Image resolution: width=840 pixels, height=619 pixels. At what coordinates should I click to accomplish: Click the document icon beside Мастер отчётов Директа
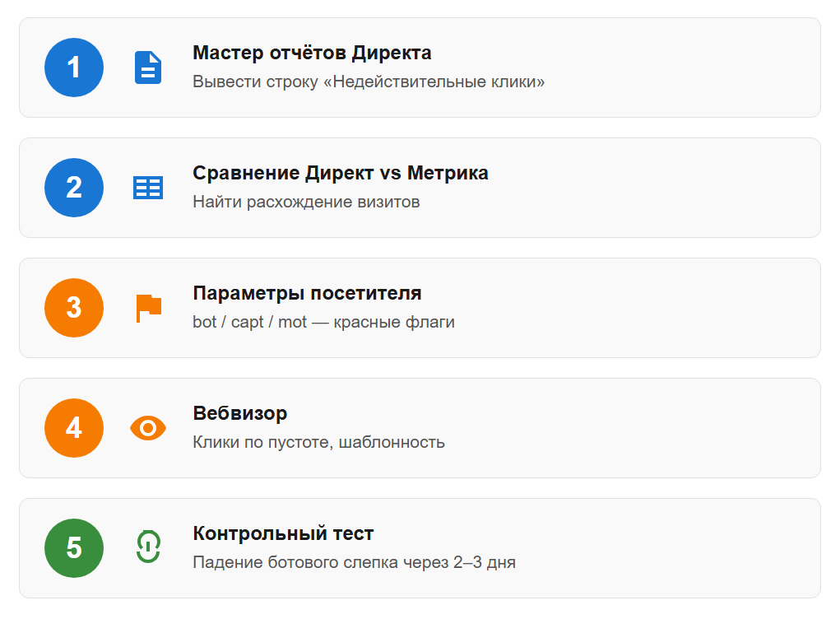pos(148,67)
